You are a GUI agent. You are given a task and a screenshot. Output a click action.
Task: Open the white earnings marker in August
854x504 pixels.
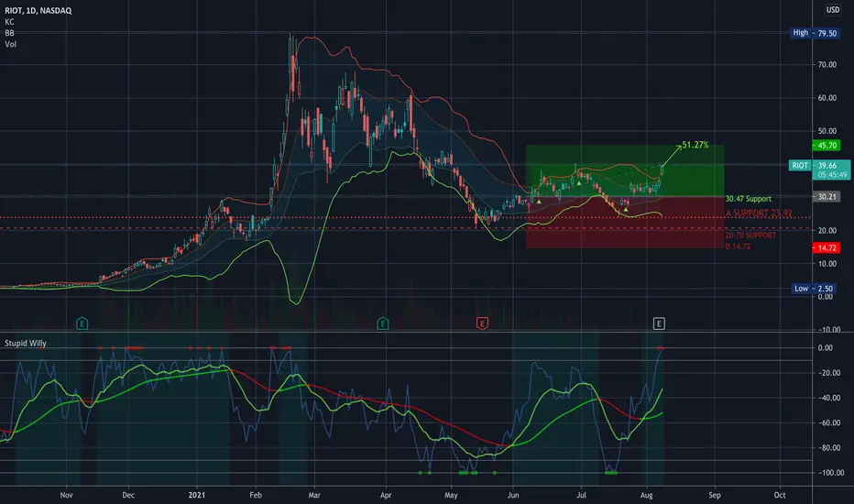(659, 323)
